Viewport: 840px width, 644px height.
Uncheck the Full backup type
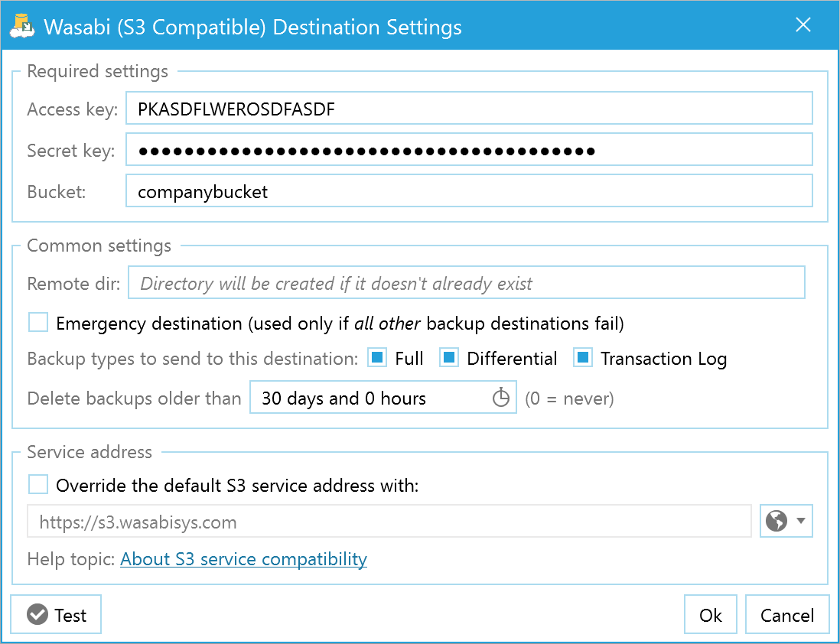[x=377, y=357]
